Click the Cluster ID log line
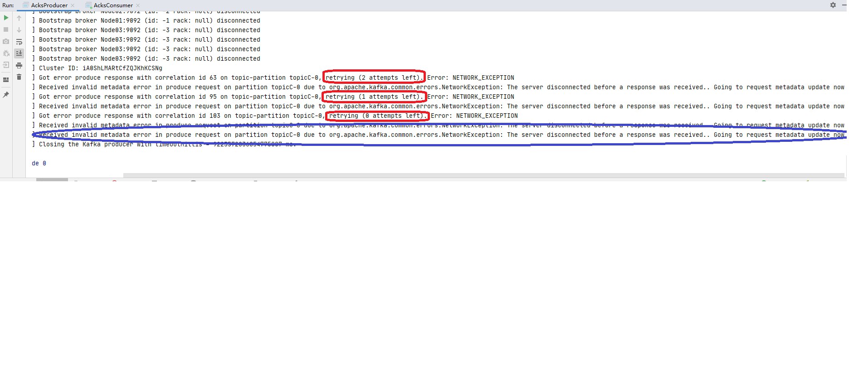The width and height of the screenshot is (868, 382). coord(100,68)
